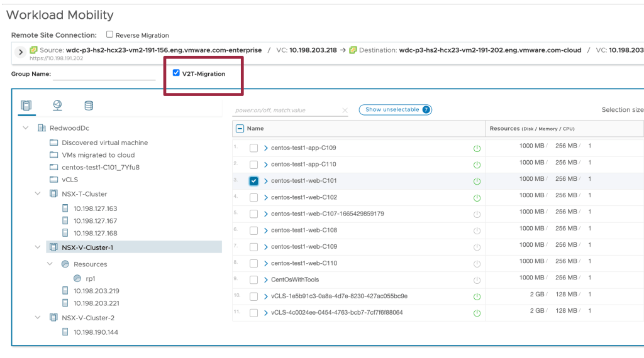Screen dimensions: 644x358
Task: Enable the Reverse Migration checkbox
Action: coord(110,35)
